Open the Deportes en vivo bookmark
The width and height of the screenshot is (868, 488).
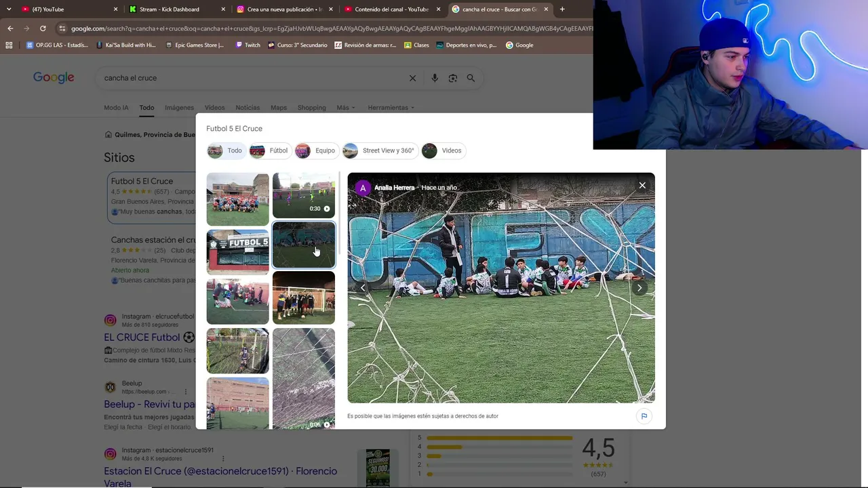pos(466,45)
